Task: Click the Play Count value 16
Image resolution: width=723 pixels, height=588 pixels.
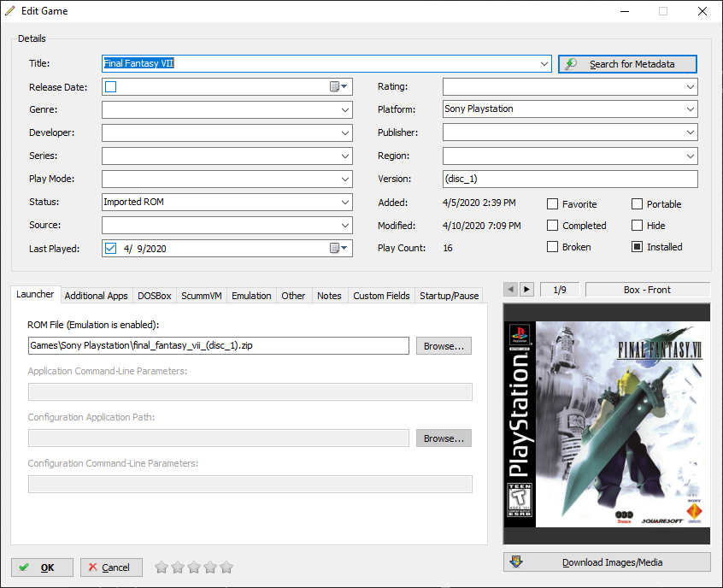Action: pyautogui.click(x=448, y=248)
